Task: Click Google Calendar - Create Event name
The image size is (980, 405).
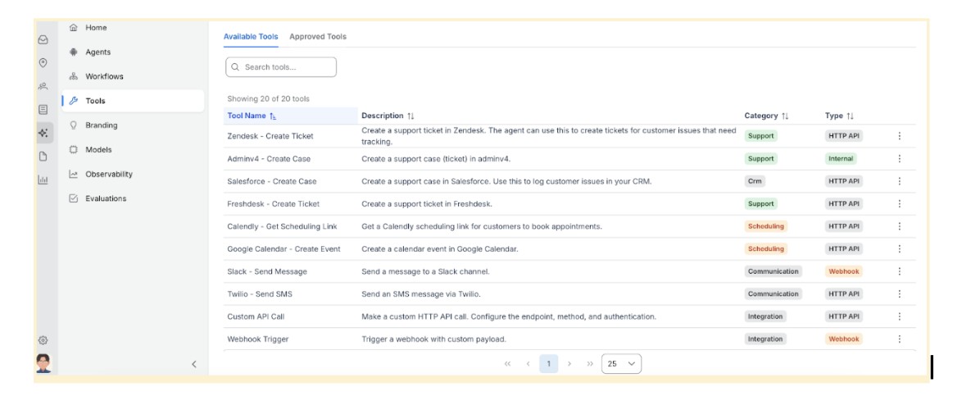Action: [284, 248]
